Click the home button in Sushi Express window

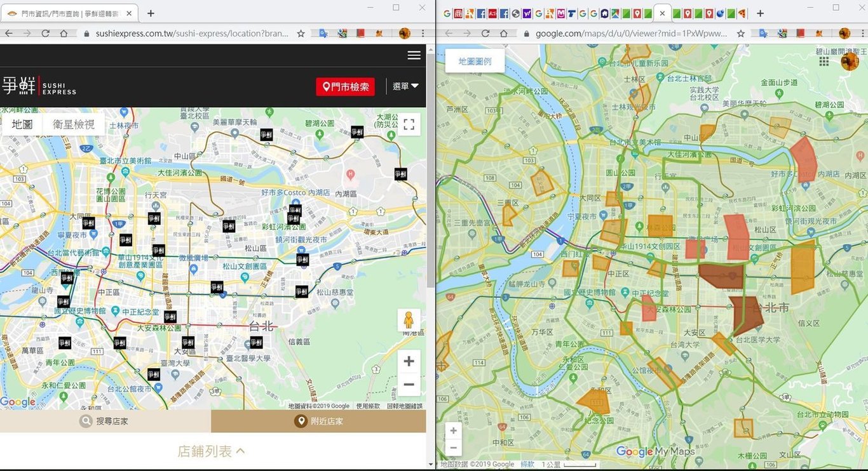pos(64,33)
